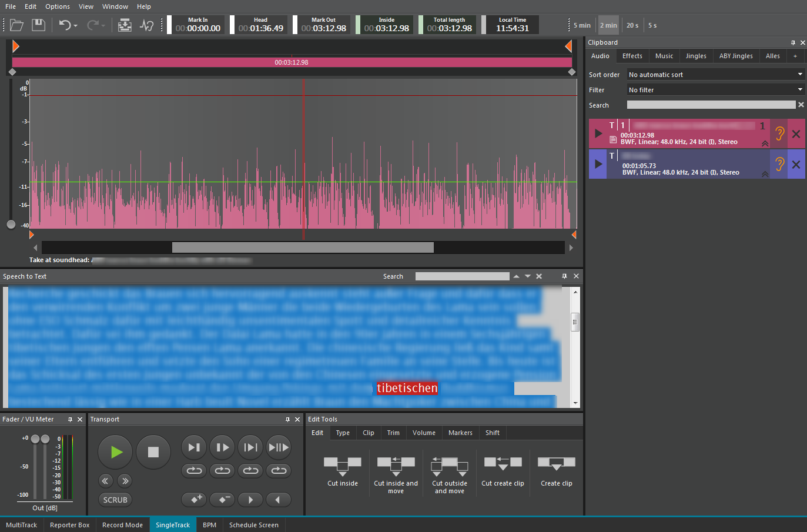Click the Cut inside tool icon
Screen dimensions: 807x532
click(x=342, y=466)
